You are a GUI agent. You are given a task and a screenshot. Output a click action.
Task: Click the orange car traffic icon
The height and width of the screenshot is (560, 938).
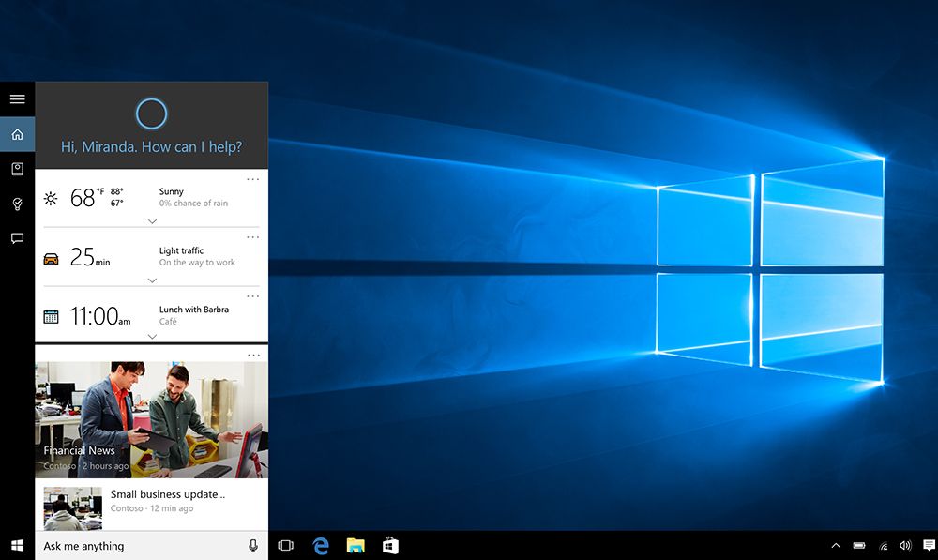51,259
